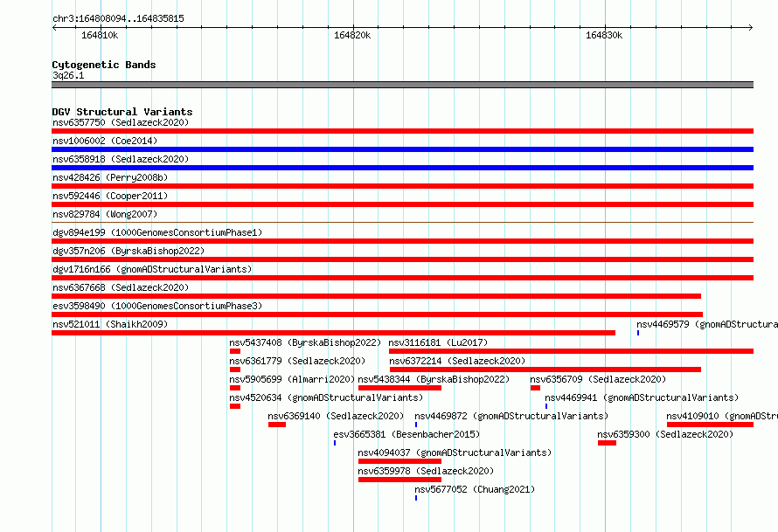Screen dimensions: 778x532
Task: Open the dgv357n206 (ByrskaBishop2022) variant label
Action: tap(129, 251)
